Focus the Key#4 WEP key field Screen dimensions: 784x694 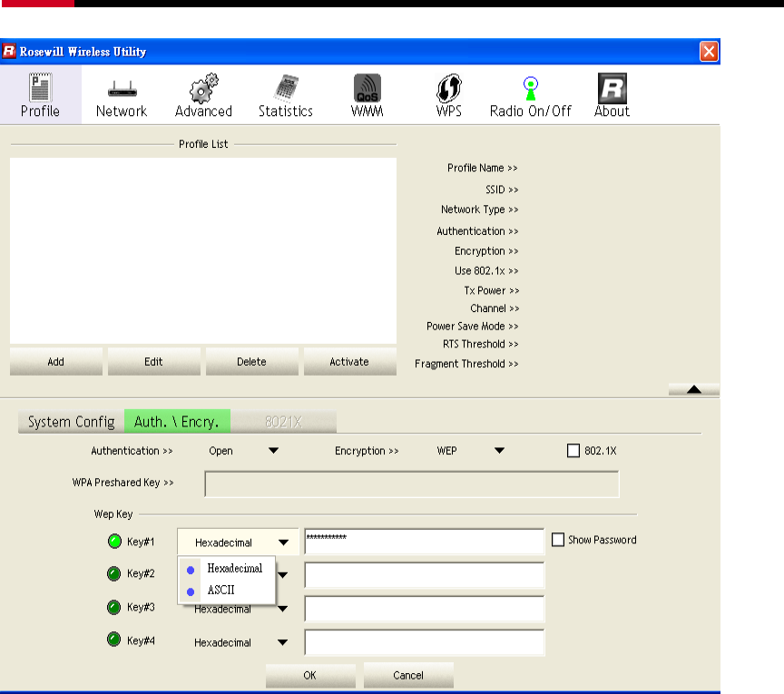[x=424, y=642]
